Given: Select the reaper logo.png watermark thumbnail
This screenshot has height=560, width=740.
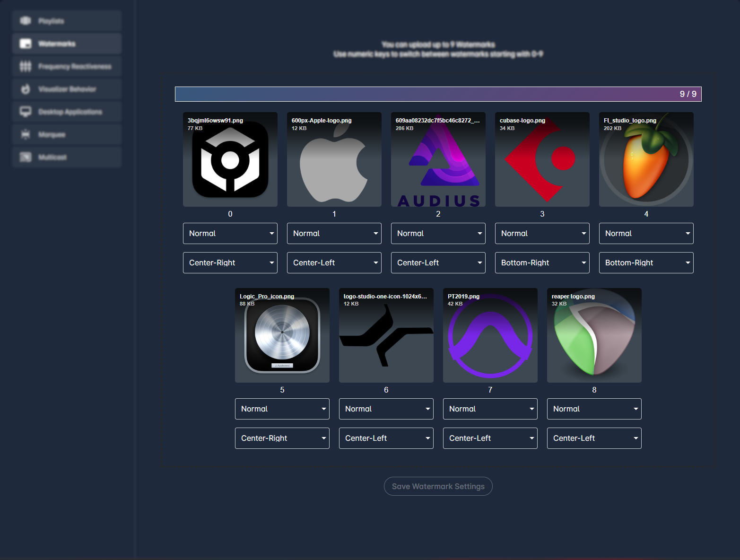Looking at the screenshot, I should (x=594, y=335).
